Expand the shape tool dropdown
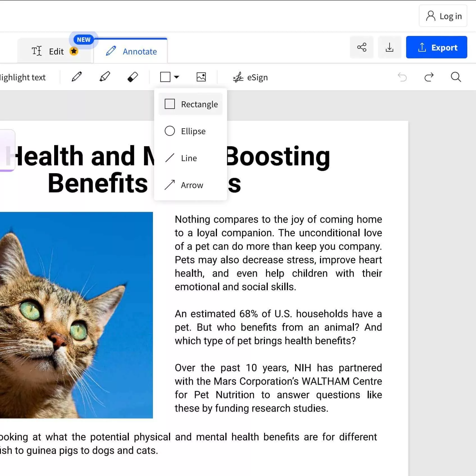476x476 pixels. click(176, 77)
